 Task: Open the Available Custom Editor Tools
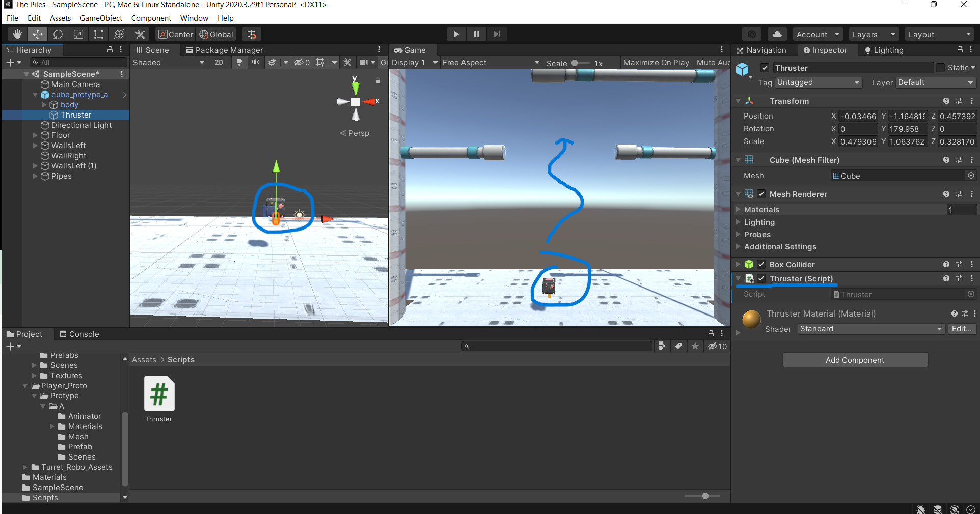(140, 34)
